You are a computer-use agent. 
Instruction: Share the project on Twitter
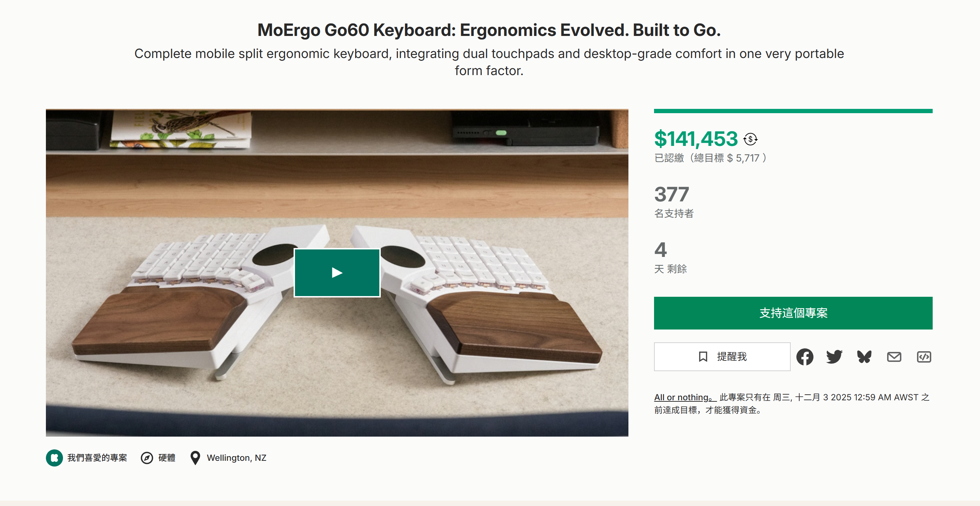[x=834, y=357]
